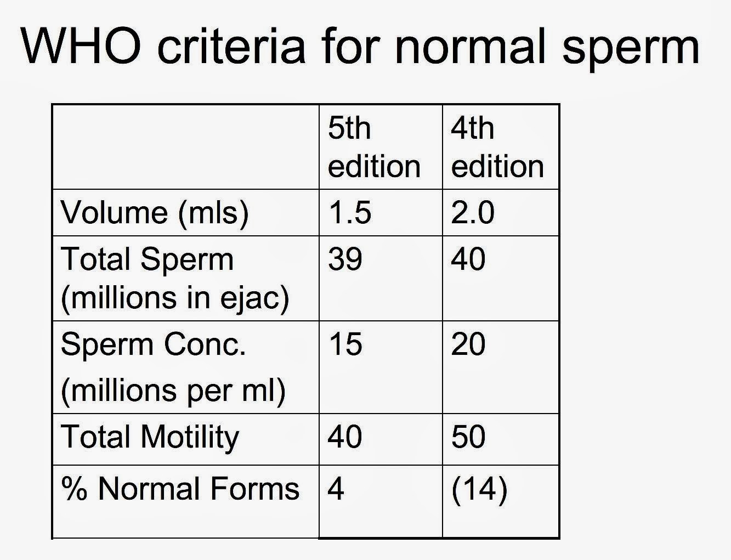Click the value 20 for Sperm Conc.
Screen dimensions: 731x560
coord(468,344)
